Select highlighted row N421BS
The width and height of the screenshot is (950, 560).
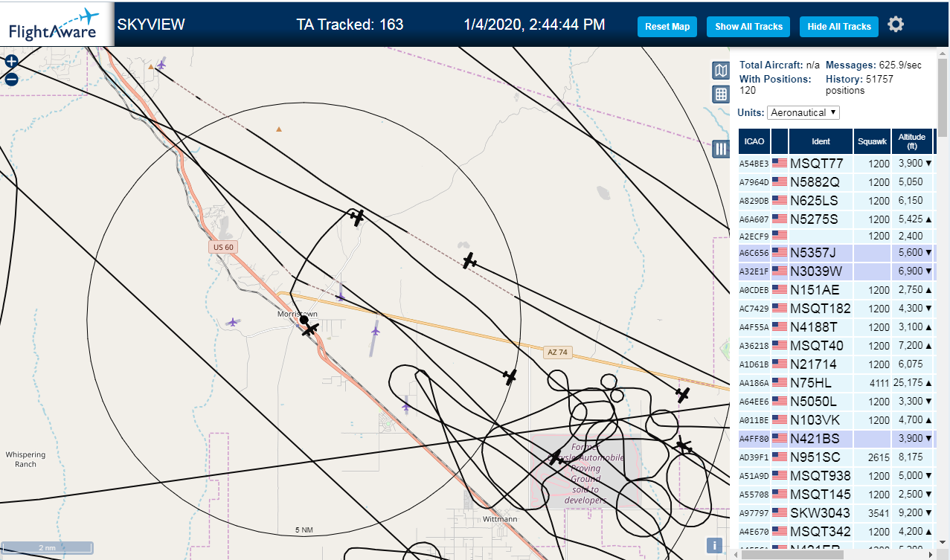pyautogui.click(x=836, y=439)
